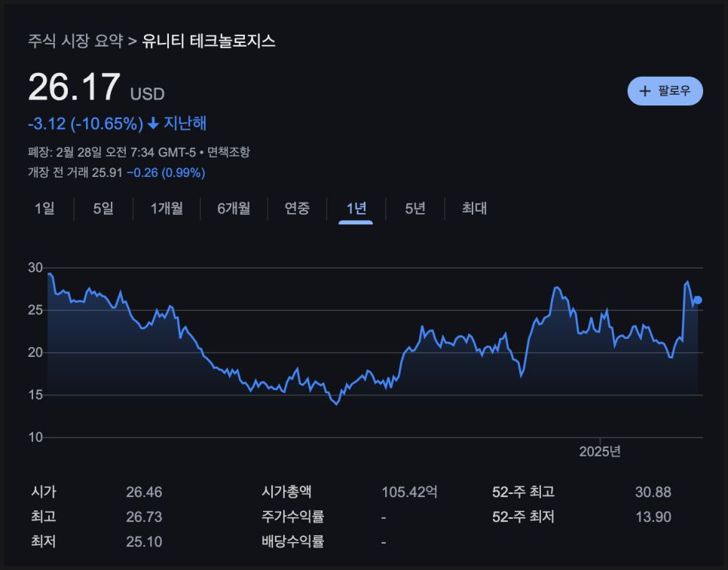Click the 시가총액 label
Screen dimensions: 728x570
[286, 492]
